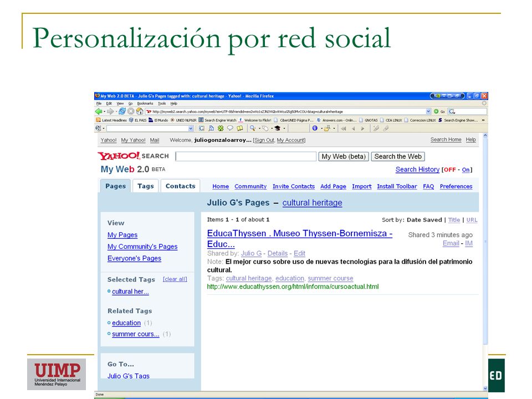Viewport: 532px width, 399px height.
Task: Open the El Mundo bookmark
Action: coord(158,120)
